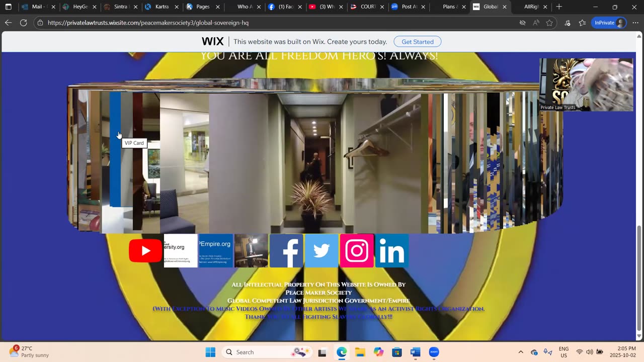Screen dimensions: 644x362
Task: Go back with browser back arrow
Action: [8, 23]
